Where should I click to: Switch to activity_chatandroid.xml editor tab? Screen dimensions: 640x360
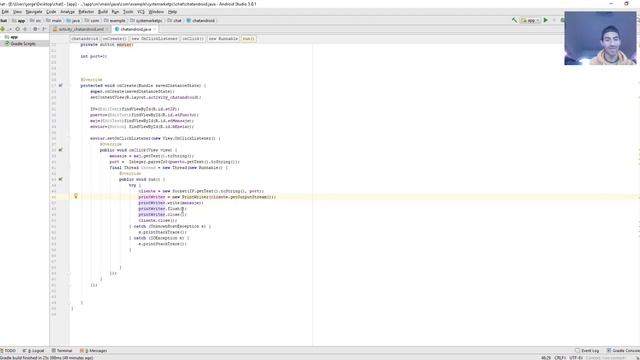[x=81, y=29]
